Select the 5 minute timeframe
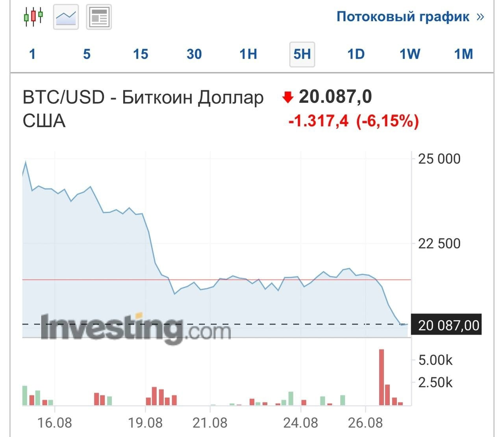 coord(87,54)
